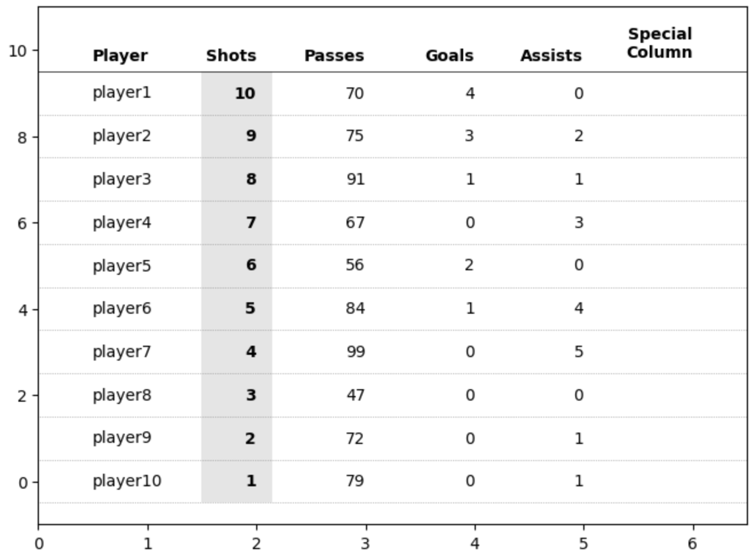The image size is (756, 560).
Task: Select the Goals column header
Action: pyautogui.click(x=449, y=56)
